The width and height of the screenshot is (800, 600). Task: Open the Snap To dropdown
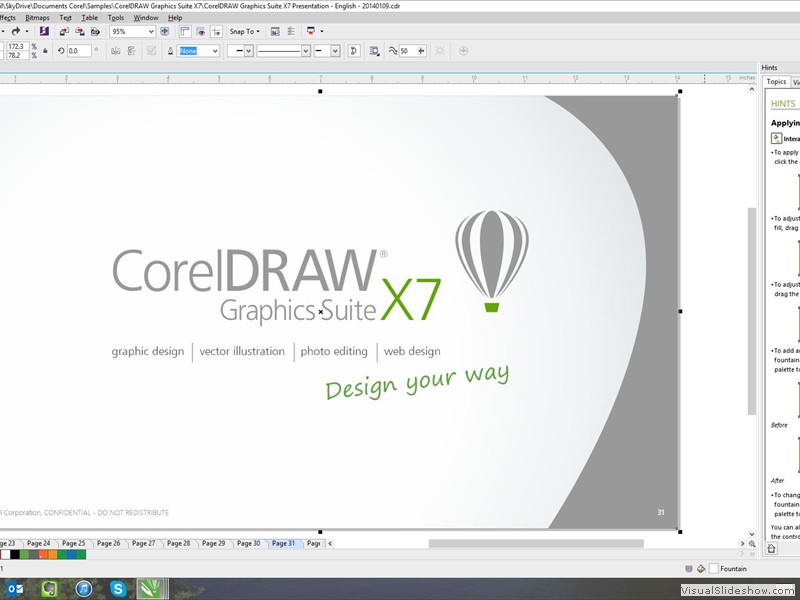(x=244, y=32)
